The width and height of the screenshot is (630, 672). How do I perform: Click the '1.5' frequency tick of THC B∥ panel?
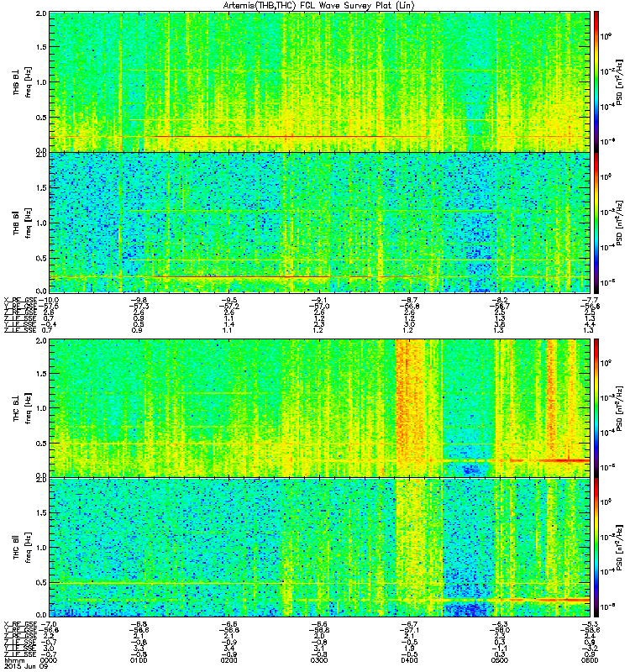click(x=41, y=512)
